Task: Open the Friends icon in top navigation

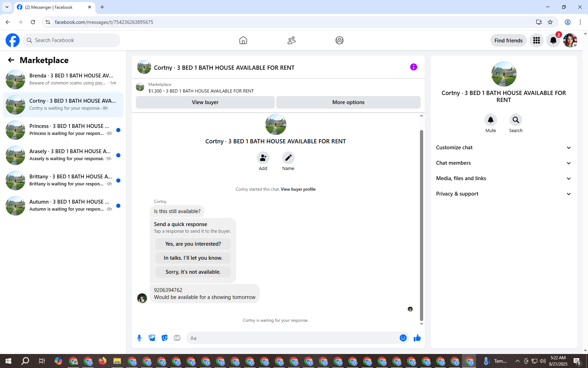Action: coord(292,40)
